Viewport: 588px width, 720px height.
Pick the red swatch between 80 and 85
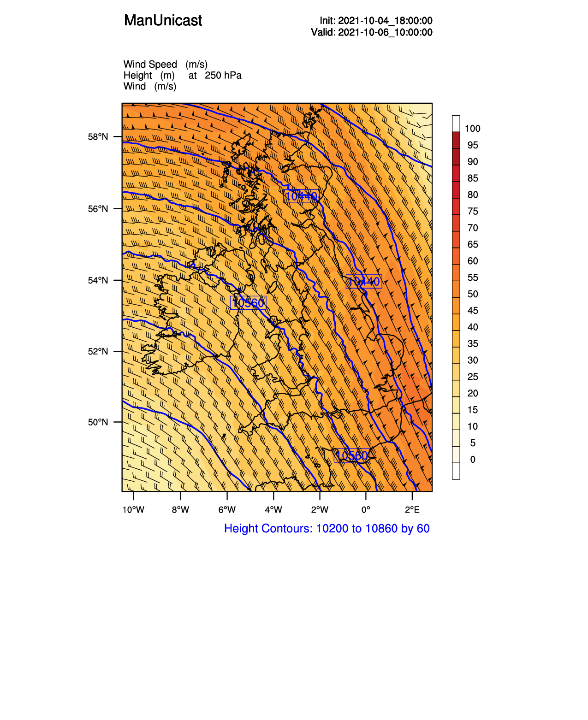tap(456, 190)
